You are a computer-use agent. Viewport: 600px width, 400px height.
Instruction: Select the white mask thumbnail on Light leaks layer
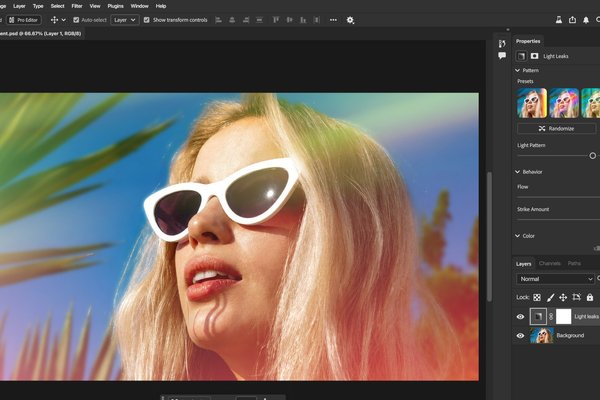coord(563,317)
